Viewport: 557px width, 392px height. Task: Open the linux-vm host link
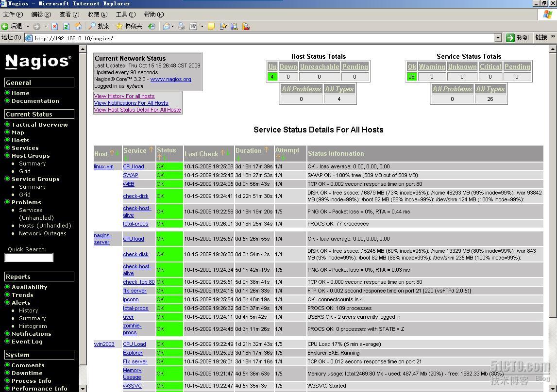point(104,166)
